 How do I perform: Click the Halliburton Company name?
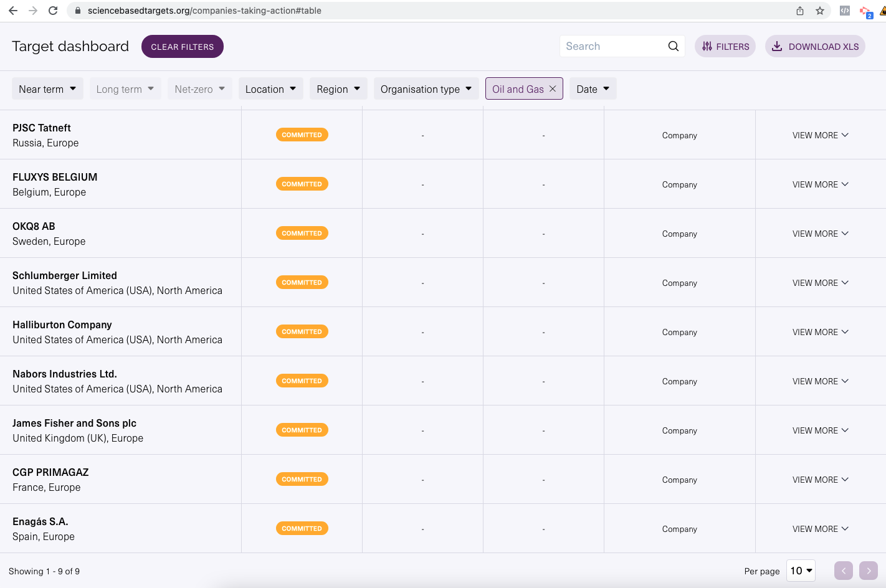pyautogui.click(x=62, y=325)
